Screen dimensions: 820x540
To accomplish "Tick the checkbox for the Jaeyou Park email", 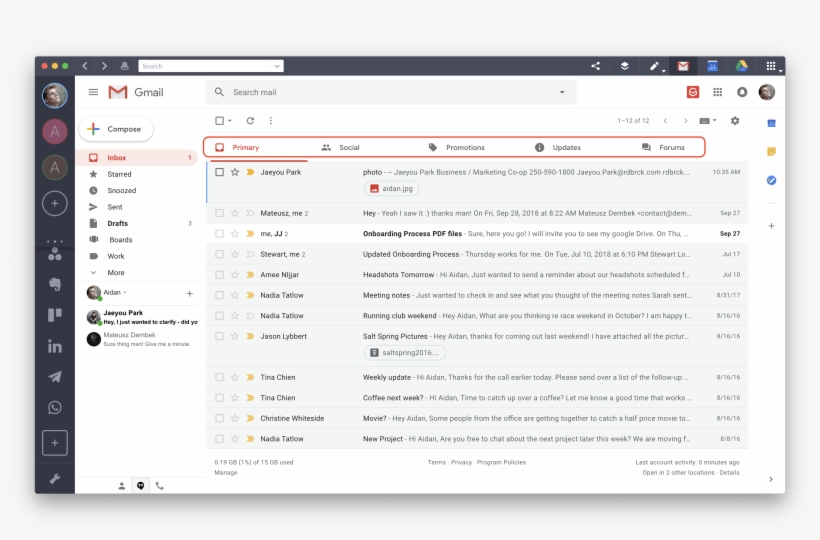I will 220,172.
